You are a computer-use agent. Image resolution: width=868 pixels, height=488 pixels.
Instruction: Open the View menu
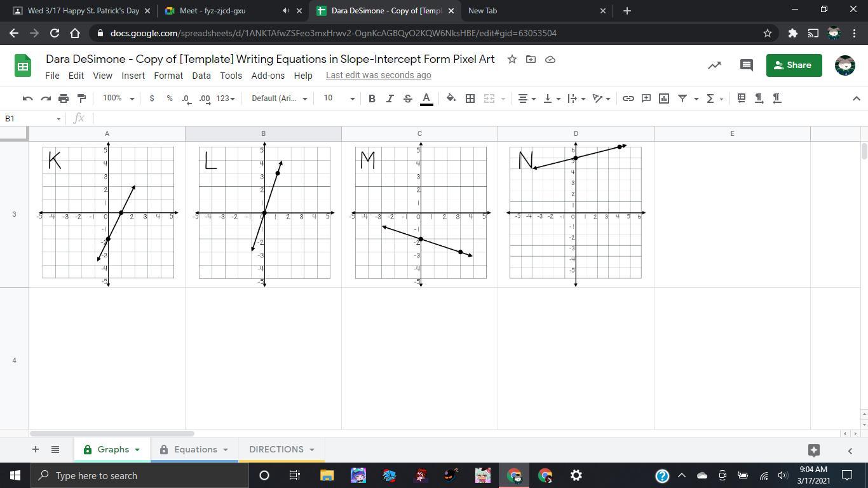102,75
